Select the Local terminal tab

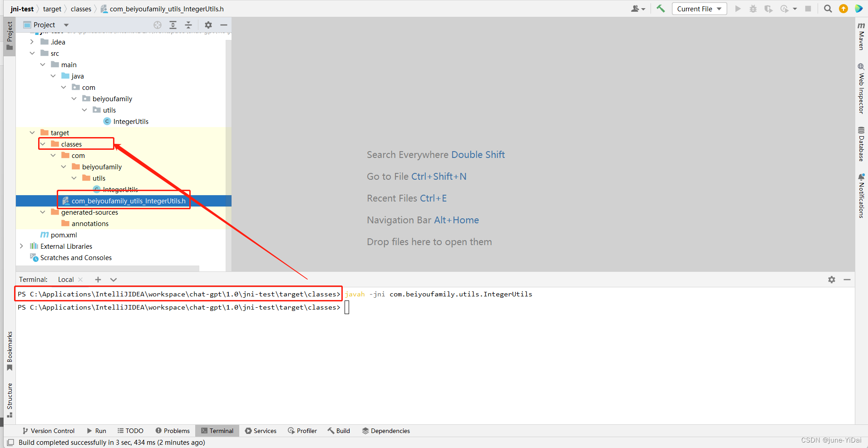coord(66,280)
